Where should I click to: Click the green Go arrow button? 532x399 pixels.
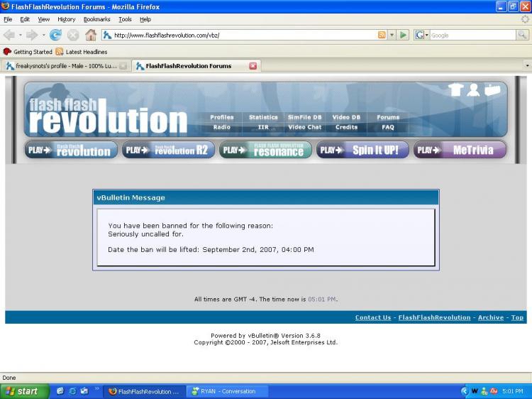pyautogui.click(x=403, y=35)
